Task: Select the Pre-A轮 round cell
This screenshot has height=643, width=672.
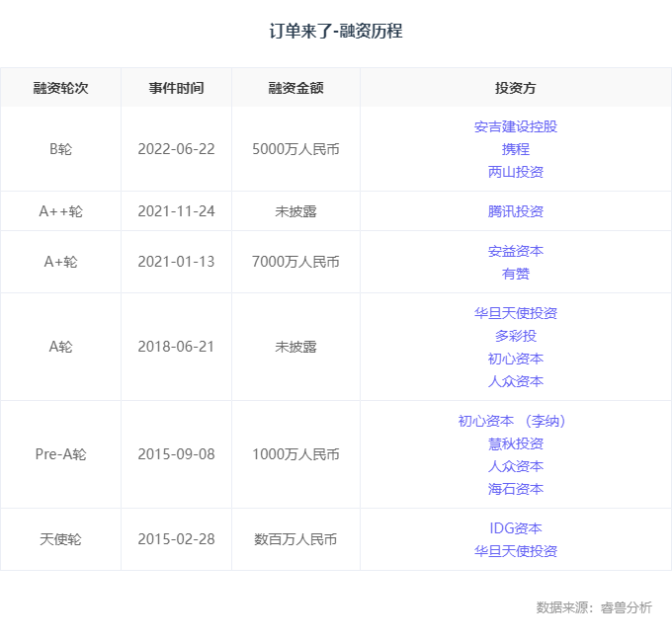Action: point(60,454)
